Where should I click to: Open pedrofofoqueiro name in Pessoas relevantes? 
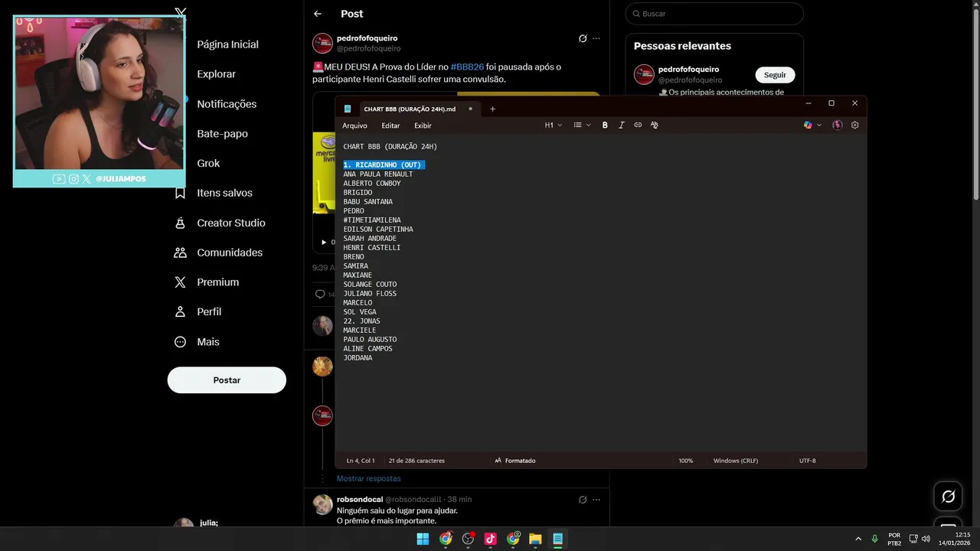pyautogui.click(x=688, y=70)
